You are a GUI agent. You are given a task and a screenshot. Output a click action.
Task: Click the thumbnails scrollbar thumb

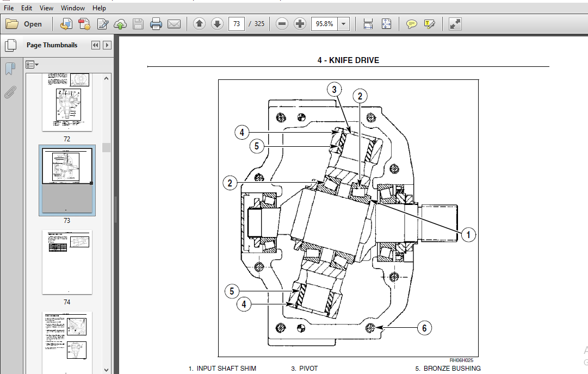tap(107, 147)
